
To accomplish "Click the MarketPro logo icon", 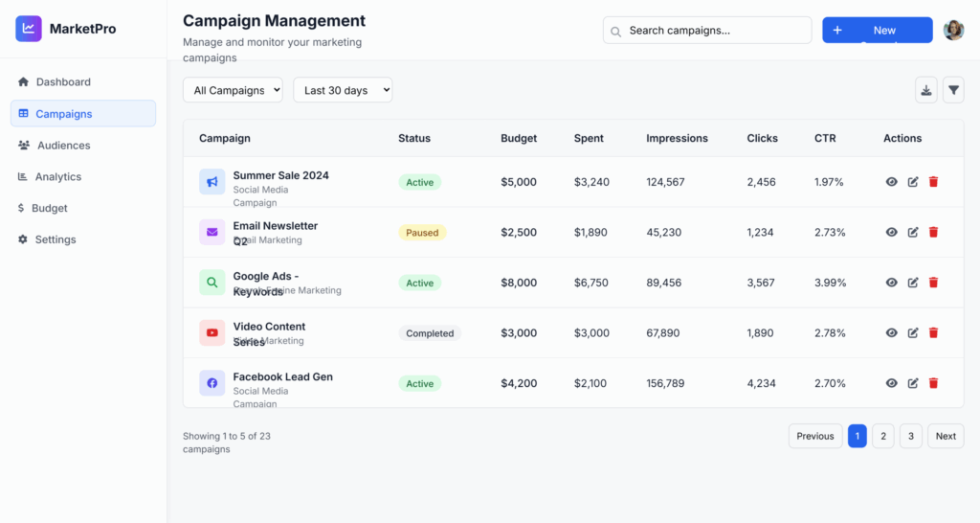I will [x=29, y=29].
